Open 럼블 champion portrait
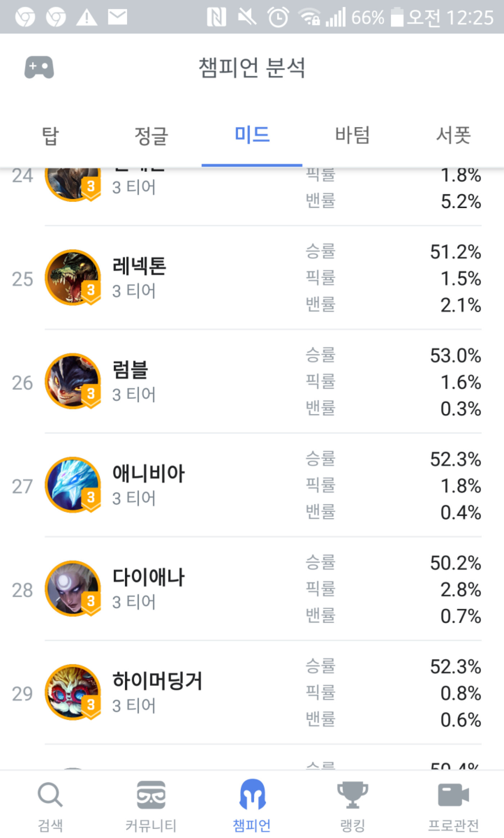Viewport: 504px width, 838px height. (x=73, y=381)
